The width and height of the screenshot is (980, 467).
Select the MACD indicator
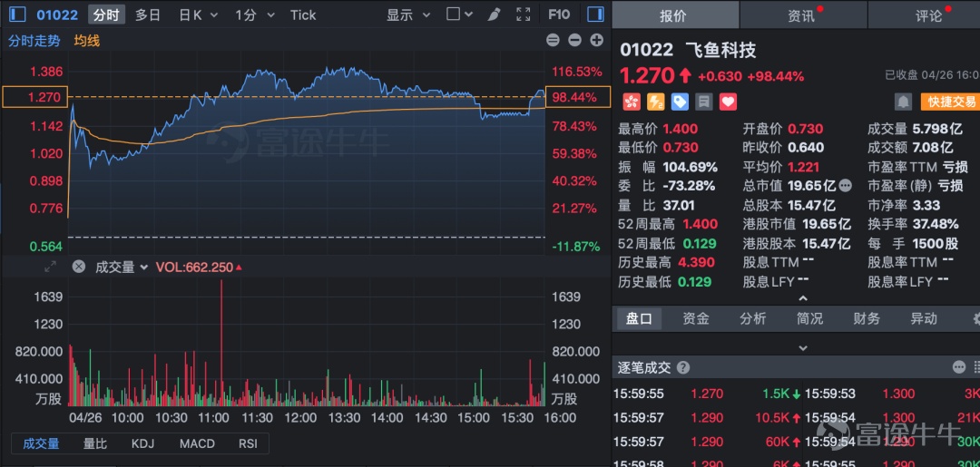(x=197, y=444)
